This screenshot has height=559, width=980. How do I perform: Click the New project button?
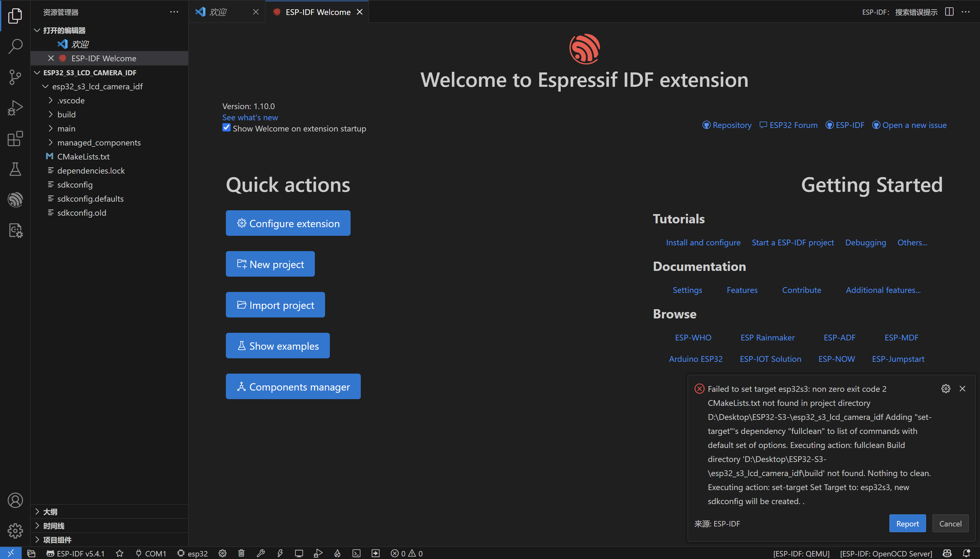270,264
